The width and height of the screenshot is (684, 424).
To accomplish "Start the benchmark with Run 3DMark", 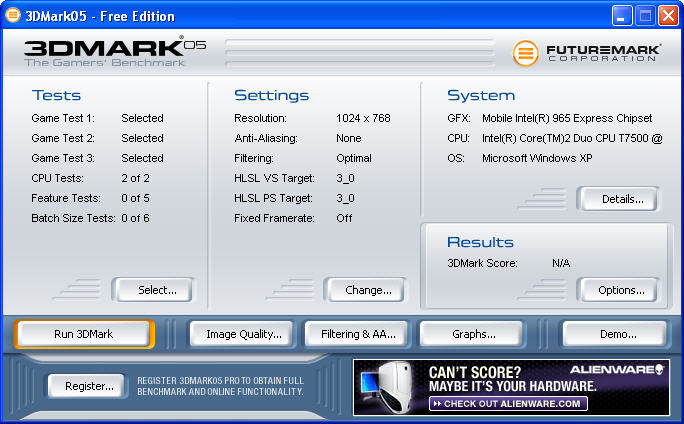I will click(84, 334).
